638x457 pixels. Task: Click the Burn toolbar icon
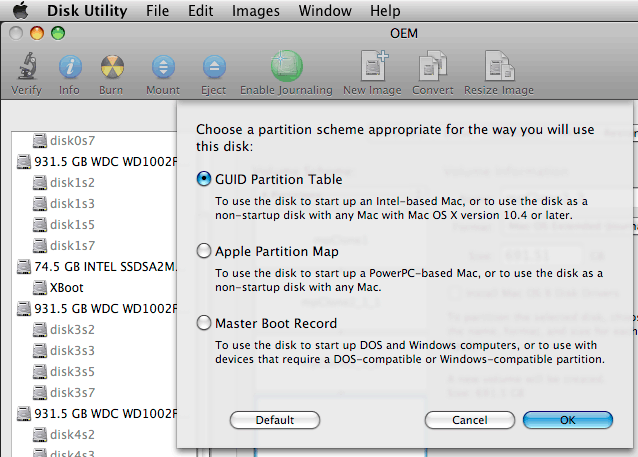[x=112, y=67]
